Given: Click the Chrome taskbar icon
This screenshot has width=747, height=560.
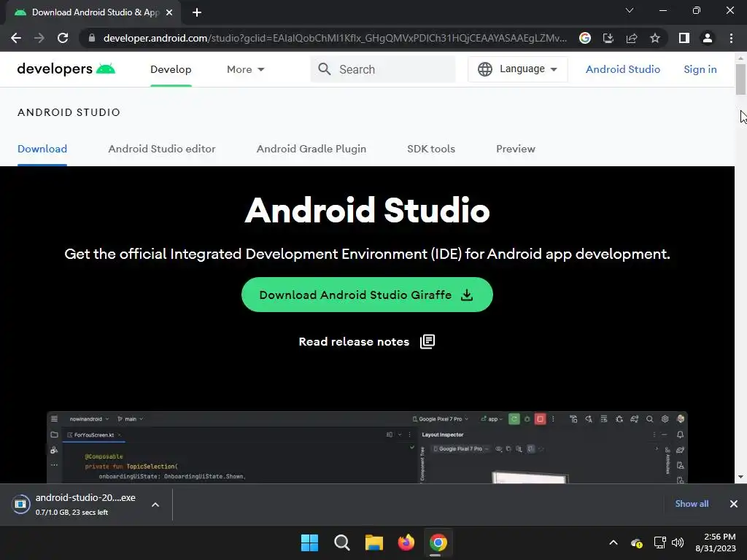Looking at the screenshot, I should point(438,542).
